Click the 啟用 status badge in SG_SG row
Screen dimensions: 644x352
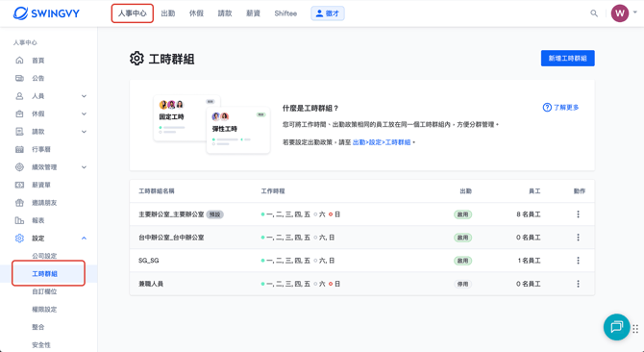(x=463, y=261)
